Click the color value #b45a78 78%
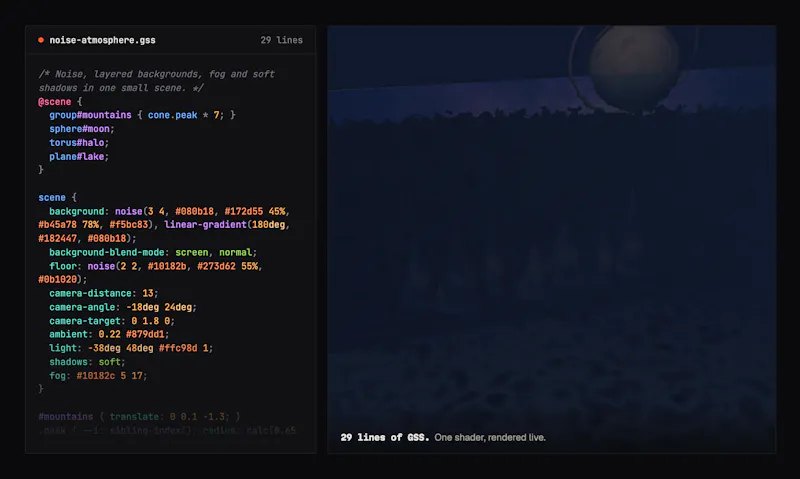 pyautogui.click(x=68, y=225)
